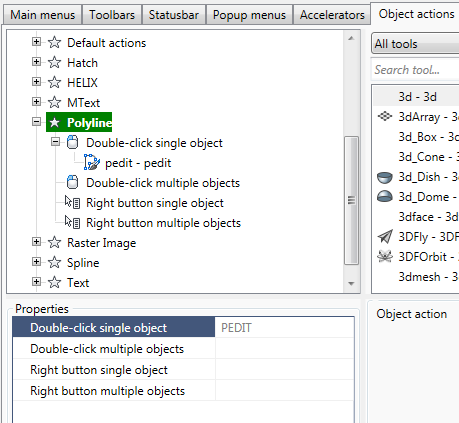Click the filled star icon on Polyline
459x423 pixels.
(54, 123)
